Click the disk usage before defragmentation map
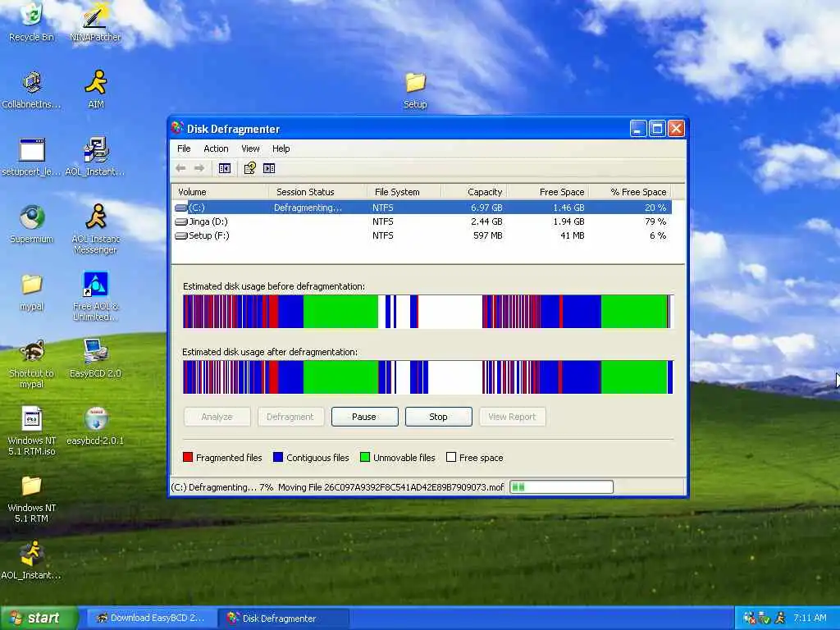 (427, 311)
